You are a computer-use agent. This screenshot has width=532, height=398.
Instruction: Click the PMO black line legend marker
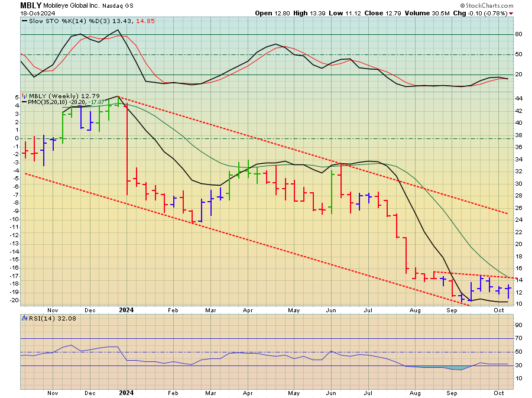[x=25, y=102]
